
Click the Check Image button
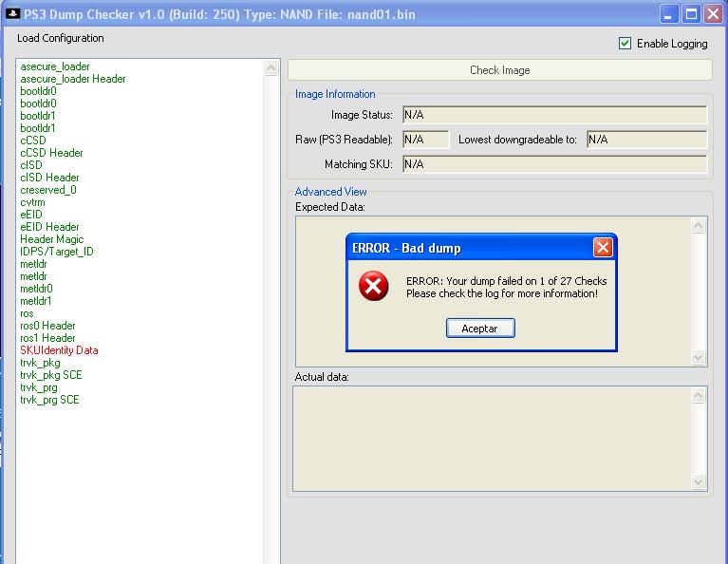point(499,70)
